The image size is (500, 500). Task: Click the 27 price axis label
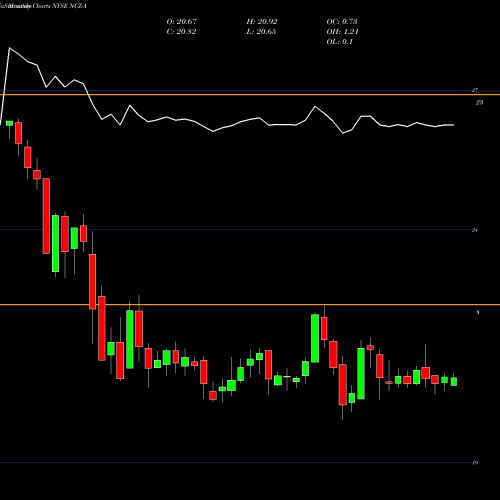click(475, 90)
